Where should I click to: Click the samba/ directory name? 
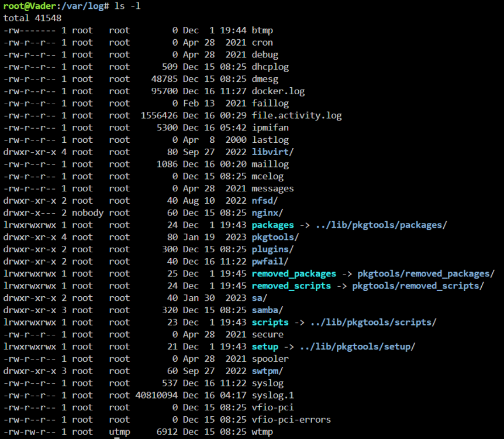tap(267, 310)
